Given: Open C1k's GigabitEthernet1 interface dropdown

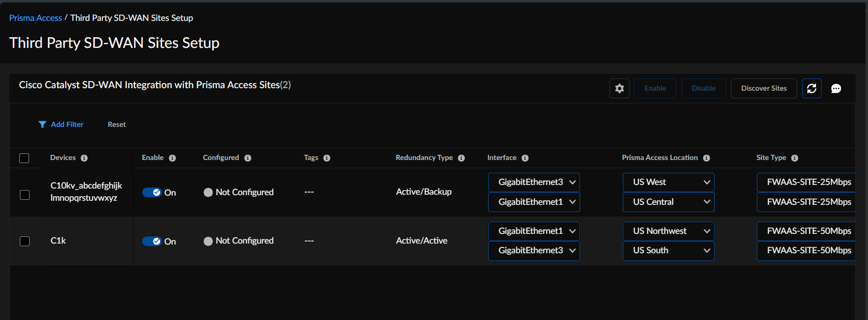Looking at the screenshot, I should click(534, 231).
